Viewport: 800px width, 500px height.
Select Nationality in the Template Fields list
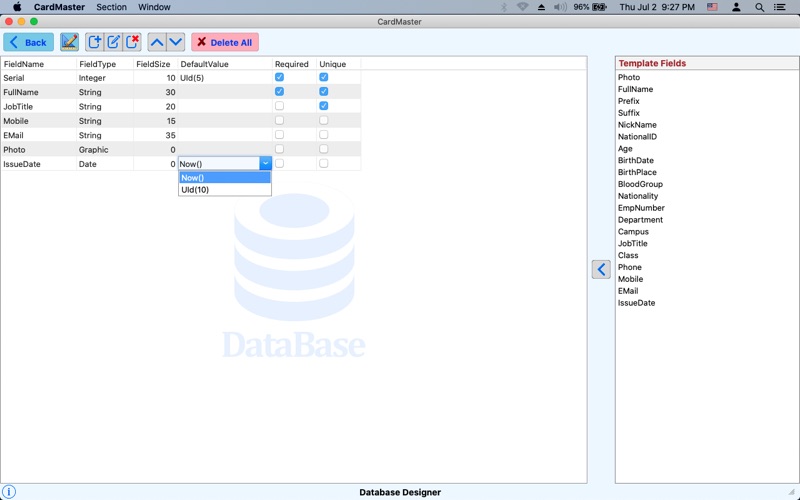(638, 196)
